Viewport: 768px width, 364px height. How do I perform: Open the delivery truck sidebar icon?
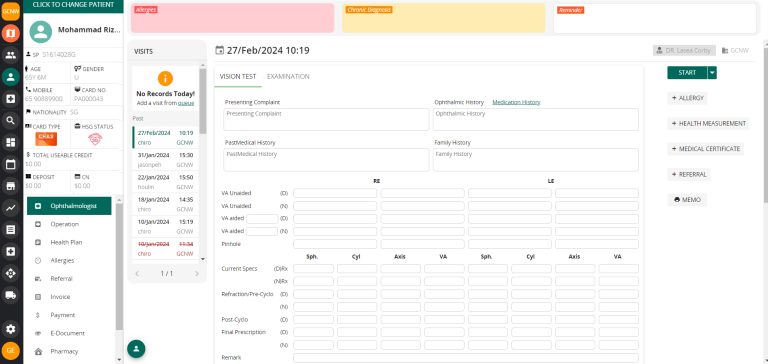pos(11,295)
